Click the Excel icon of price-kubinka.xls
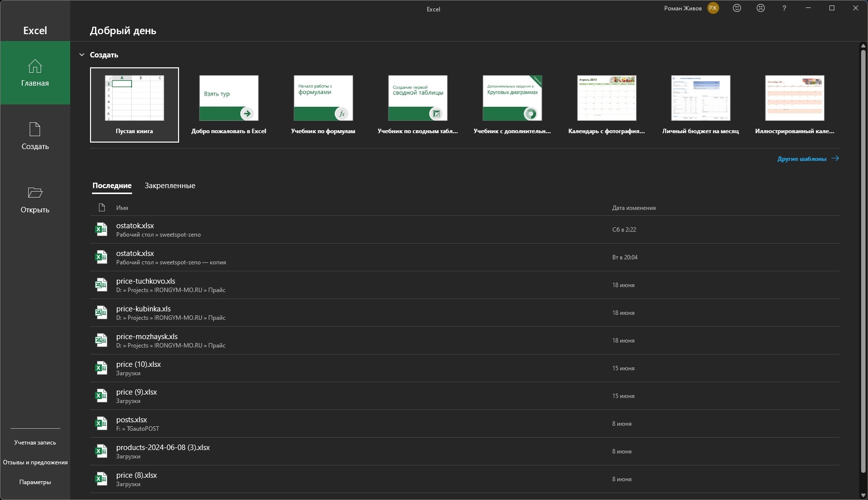Image resolution: width=868 pixels, height=500 pixels. point(101,313)
